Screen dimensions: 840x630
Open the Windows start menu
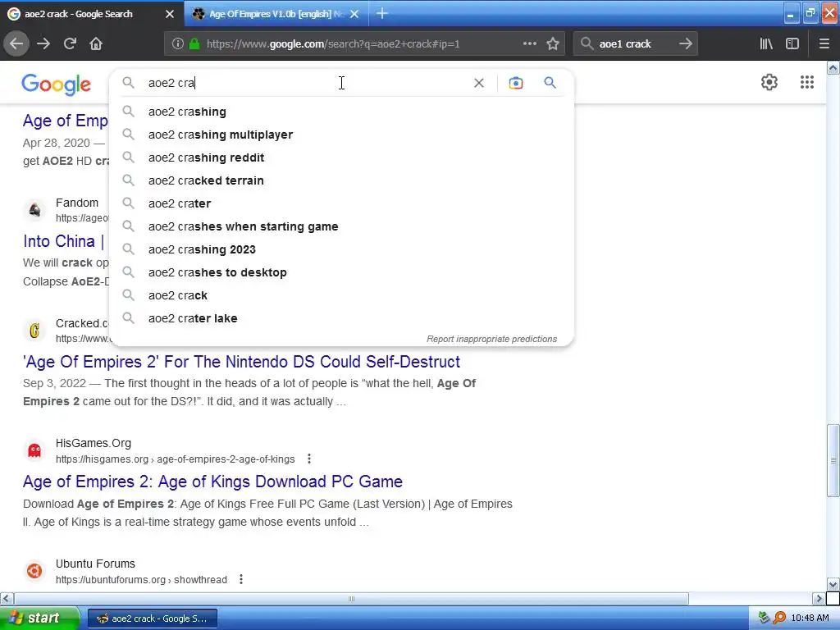click(x=39, y=619)
